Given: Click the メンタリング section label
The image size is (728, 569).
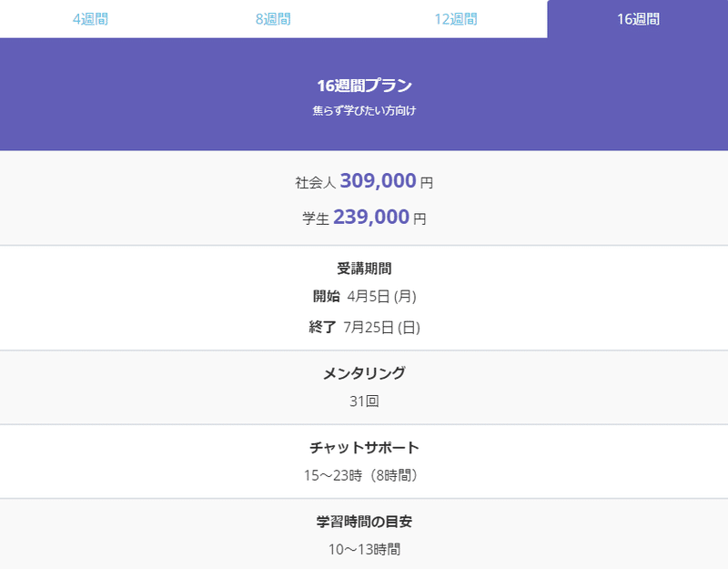Looking at the screenshot, I should point(365,373).
